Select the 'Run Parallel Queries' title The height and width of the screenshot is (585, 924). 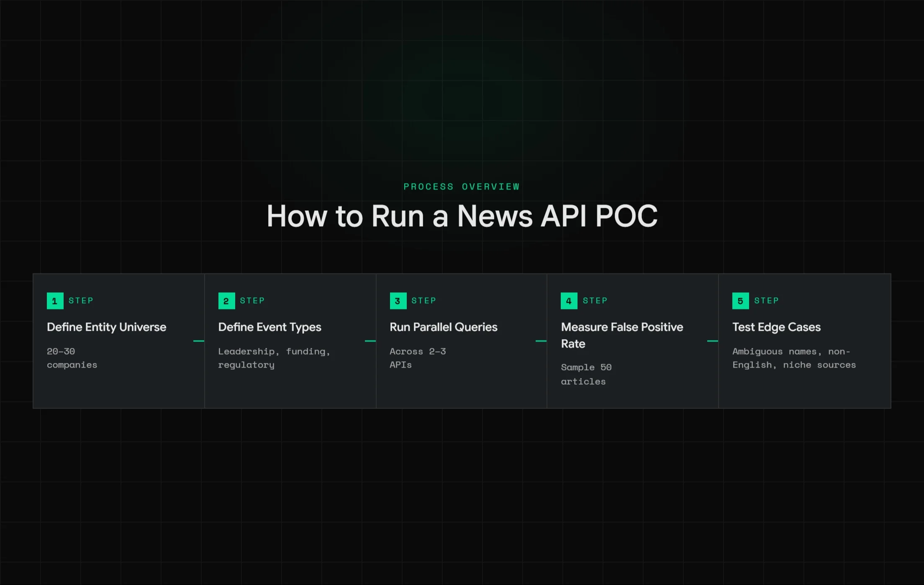[x=443, y=327]
